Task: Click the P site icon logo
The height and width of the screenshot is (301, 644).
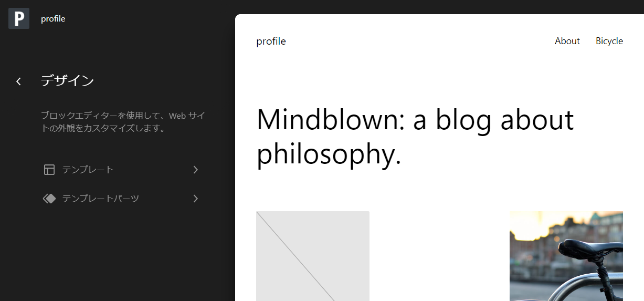Action: pyautogui.click(x=19, y=18)
